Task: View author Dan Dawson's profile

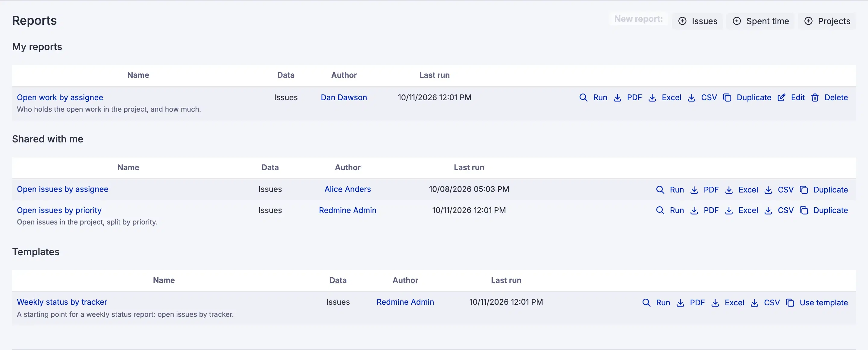Action: (x=344, y=97)
